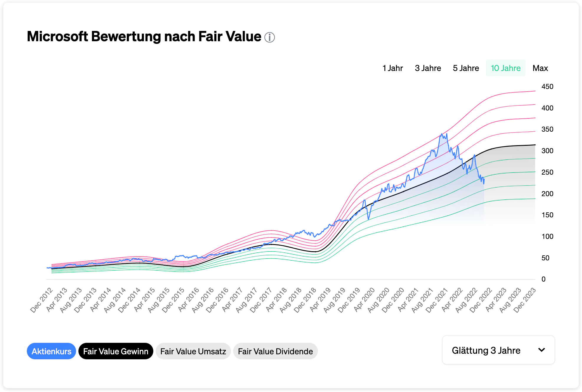Select the 1 Jahr time range

pos(393,68)
